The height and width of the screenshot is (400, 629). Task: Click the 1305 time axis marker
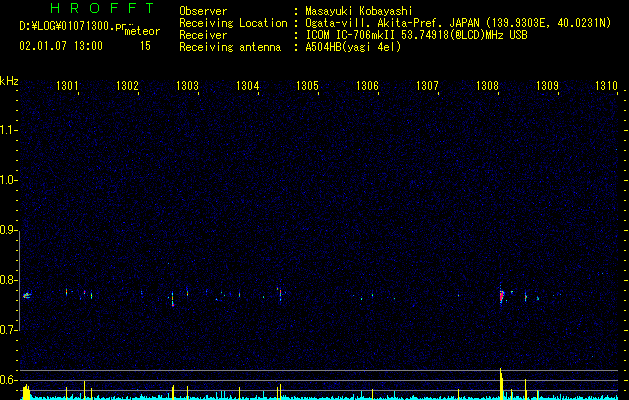pos(307,85)
